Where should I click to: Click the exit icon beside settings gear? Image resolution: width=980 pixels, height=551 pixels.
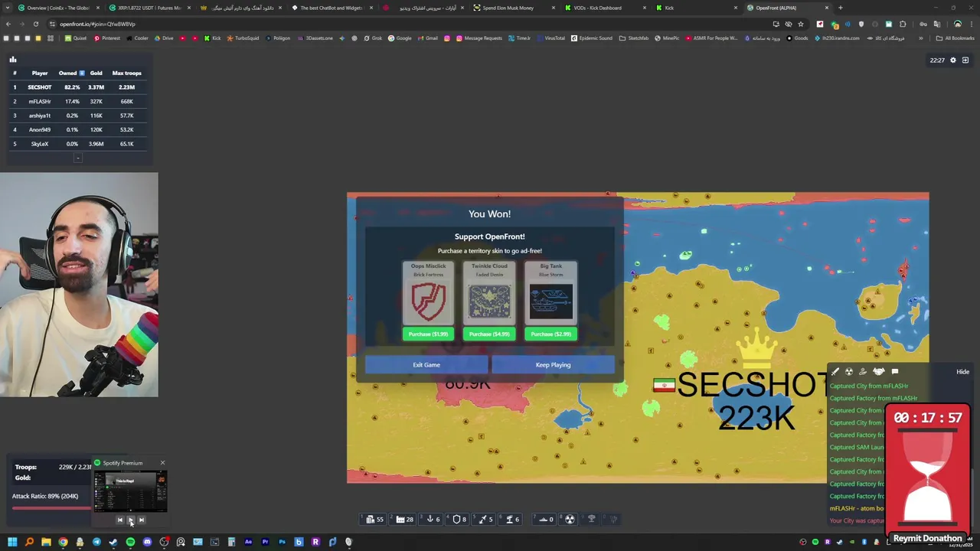click(965, 60)
